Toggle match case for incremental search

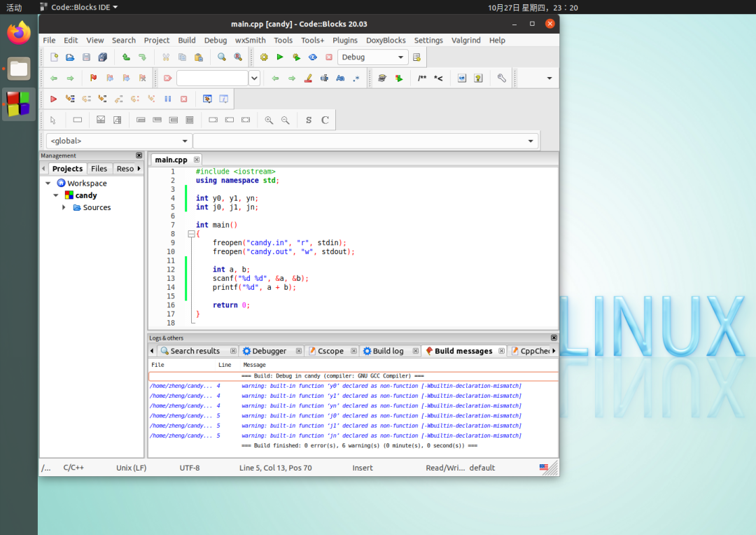340,78
